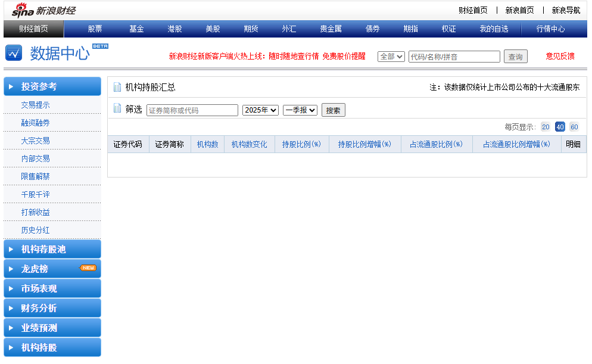This screenshot has height=364, width=592.
Task: Open the 2025年 year dropdown
Action: point(260,110)
